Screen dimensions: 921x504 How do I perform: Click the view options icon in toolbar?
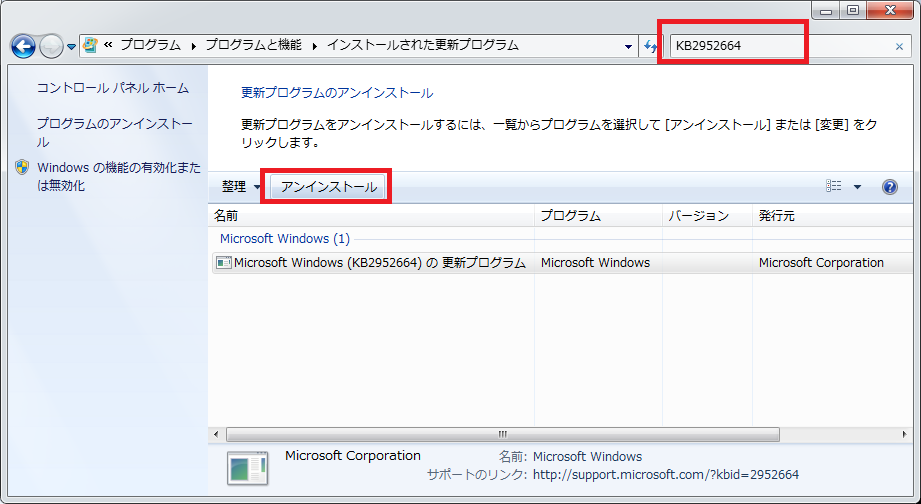833,187
